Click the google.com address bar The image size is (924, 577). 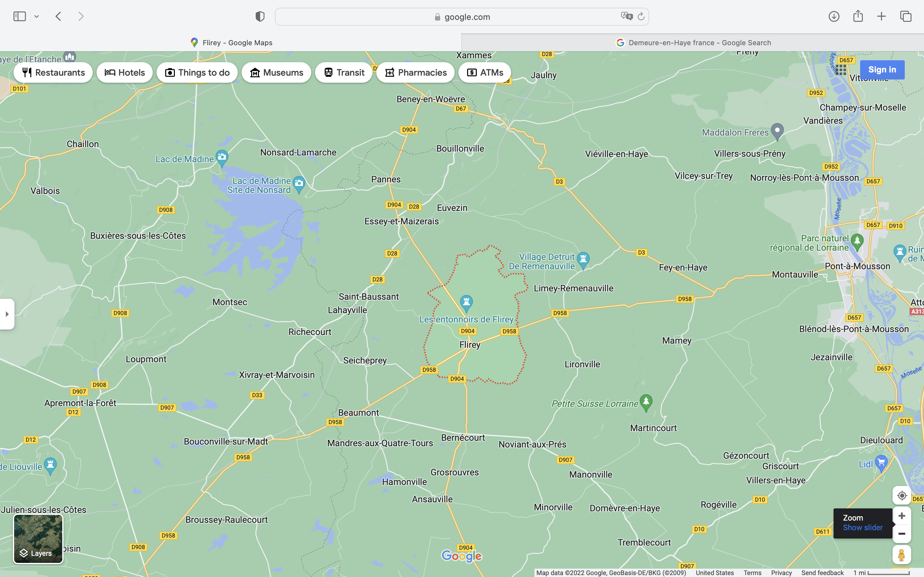click(x=461, y=17)
